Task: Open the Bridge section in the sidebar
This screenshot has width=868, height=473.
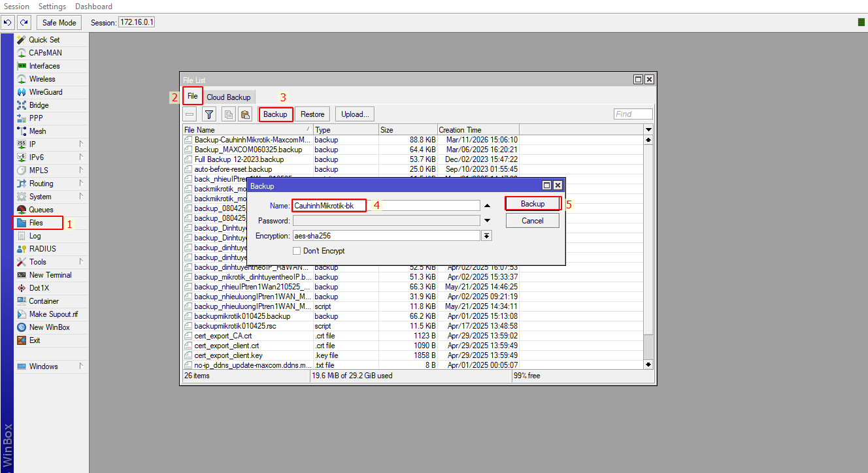Action: pos(39,105)
